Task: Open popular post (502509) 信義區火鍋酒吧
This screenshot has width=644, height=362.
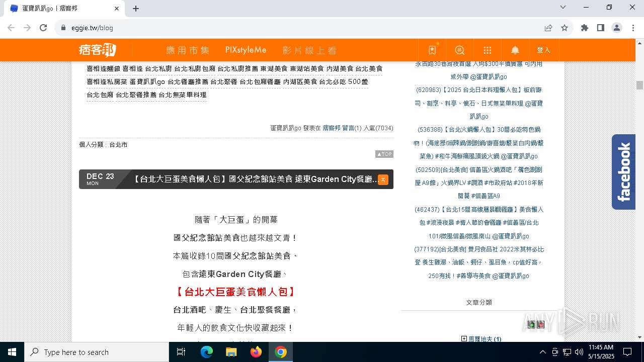Action: coord(478,183)
